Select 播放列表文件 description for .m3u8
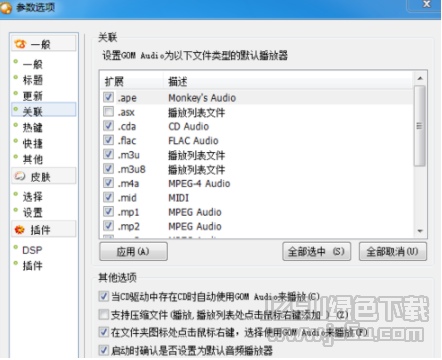The image size is (442, 360). pyautogui.click(x=196, y=170)
